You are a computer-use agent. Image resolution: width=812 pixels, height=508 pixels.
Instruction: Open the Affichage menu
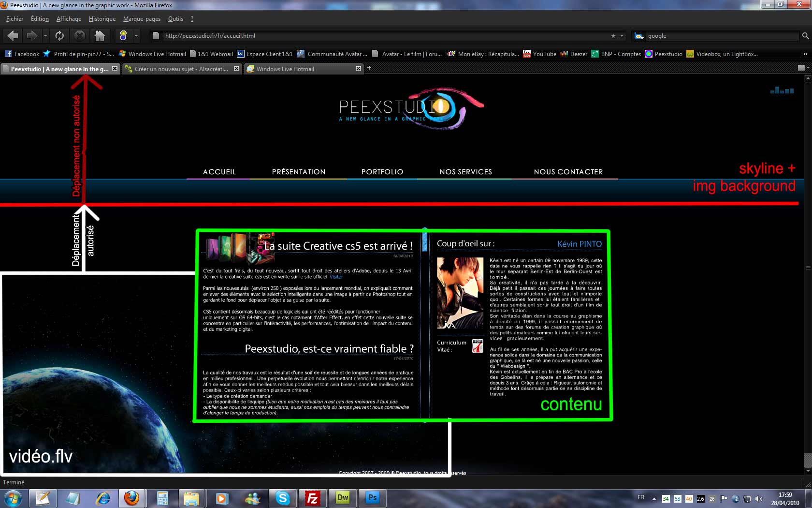coord(69,19)
